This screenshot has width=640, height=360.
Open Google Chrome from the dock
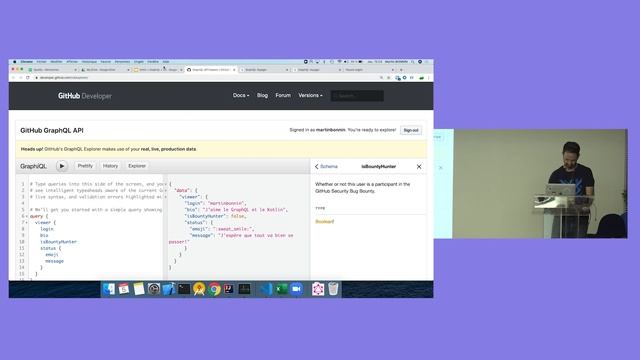click(214, 289)
